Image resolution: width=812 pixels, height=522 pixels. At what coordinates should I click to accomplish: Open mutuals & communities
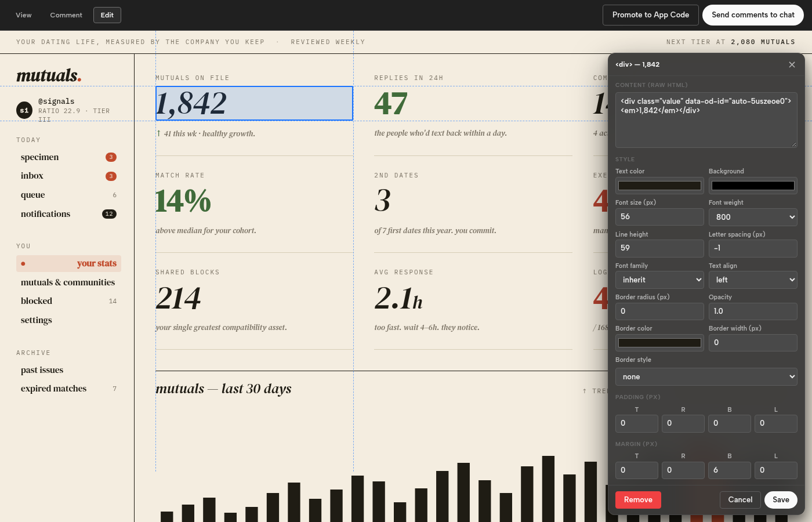point(68,282)
